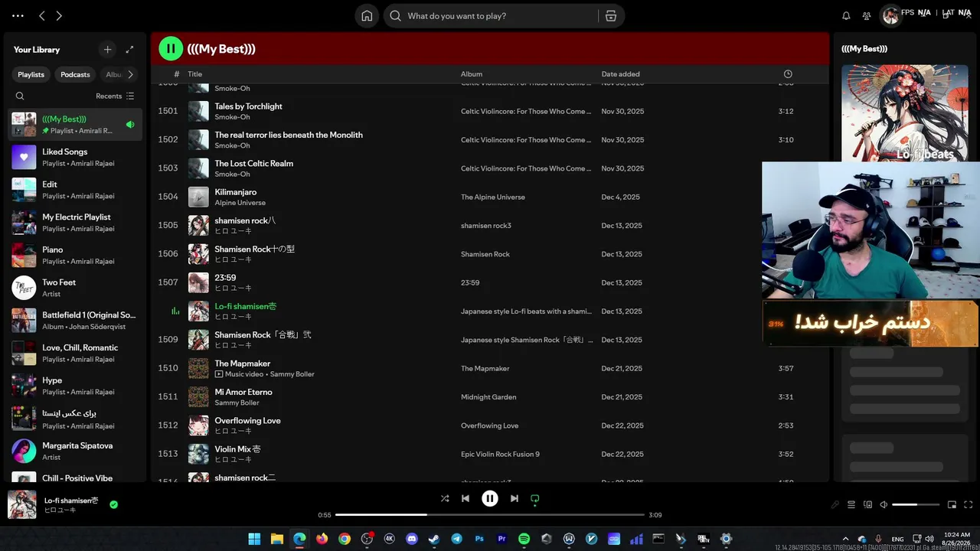Search within Your Library
Viewport: 980px width, 551px height.
click(x=20, y=96)
